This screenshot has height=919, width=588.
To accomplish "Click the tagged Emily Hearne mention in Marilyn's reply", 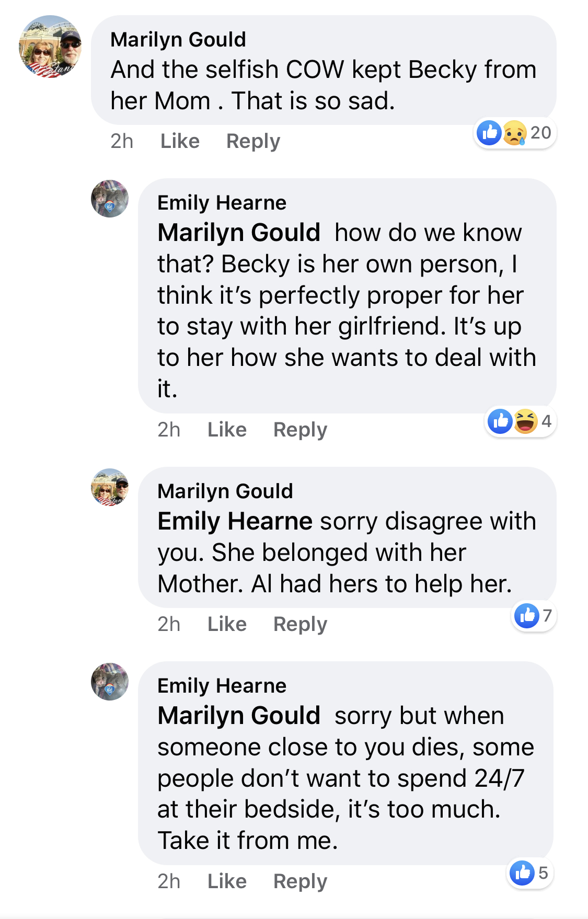I will coord(235,522).
